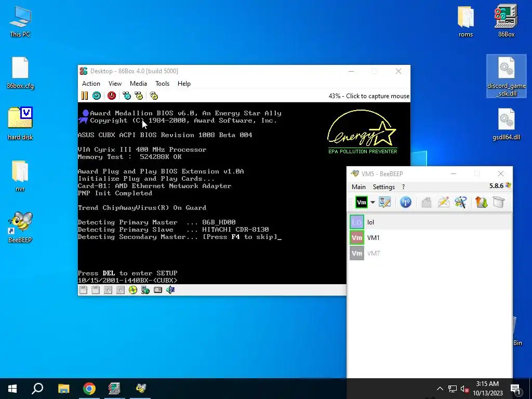Click inside the emulated BIOS screen to capture mouse
532x399 pixels.
[x=212, y=193]
